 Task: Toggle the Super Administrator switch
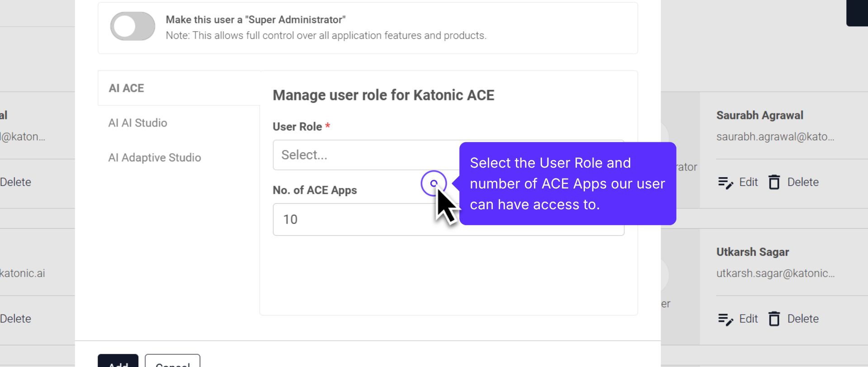click(132, 27)
